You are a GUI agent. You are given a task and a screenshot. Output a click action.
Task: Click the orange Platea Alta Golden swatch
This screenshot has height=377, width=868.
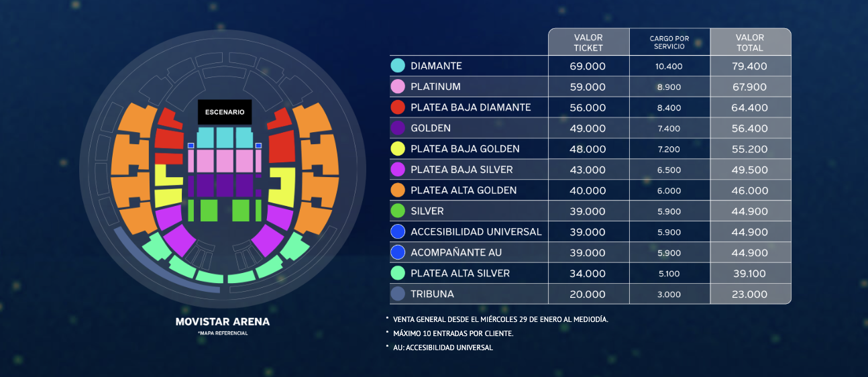coord(398,191)
